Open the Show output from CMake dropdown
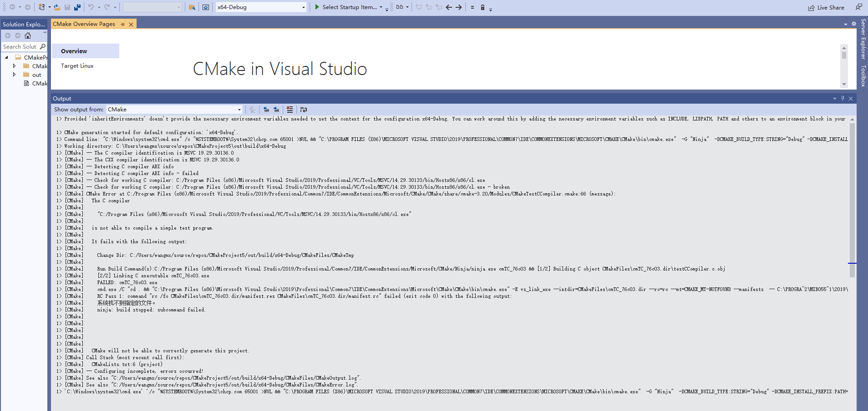 pyautogui.click(x=174, y=110)
